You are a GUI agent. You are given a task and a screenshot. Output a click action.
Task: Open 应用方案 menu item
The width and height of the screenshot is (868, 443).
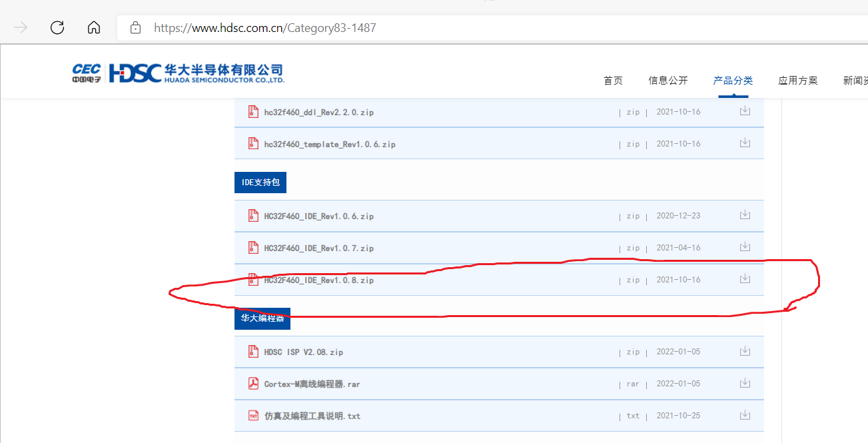[x=798, y=81]
